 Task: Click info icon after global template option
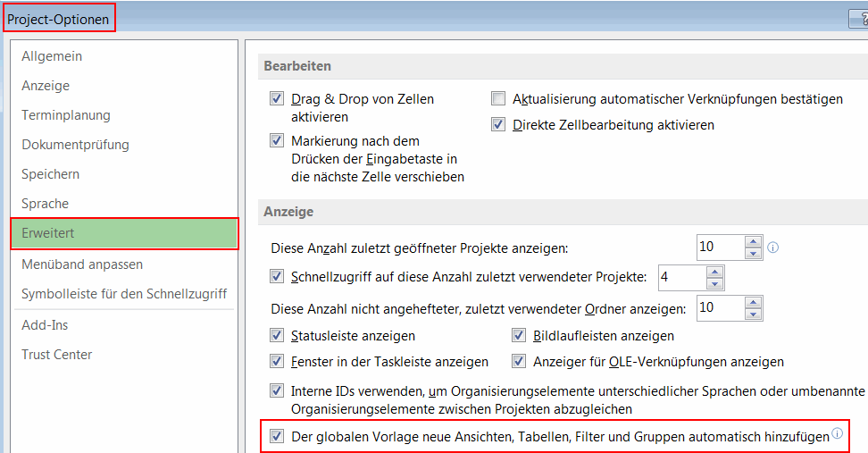[x=838, y=433]
